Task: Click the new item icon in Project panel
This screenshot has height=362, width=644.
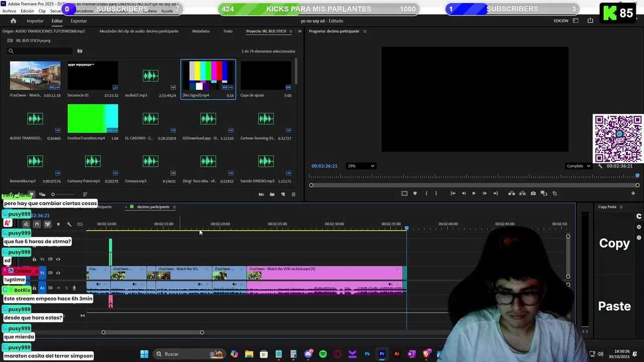Action: pyautogui.click(x=283, y=195)
